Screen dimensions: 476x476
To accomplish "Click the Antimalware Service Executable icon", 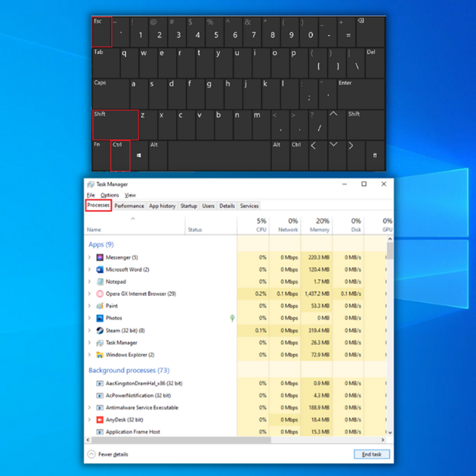I will (x=100, y=407).
